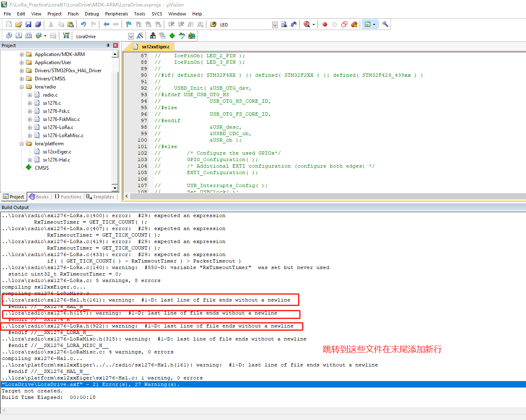Expand the Application/User folder
The image size is (526, 420).
point(21,62)
